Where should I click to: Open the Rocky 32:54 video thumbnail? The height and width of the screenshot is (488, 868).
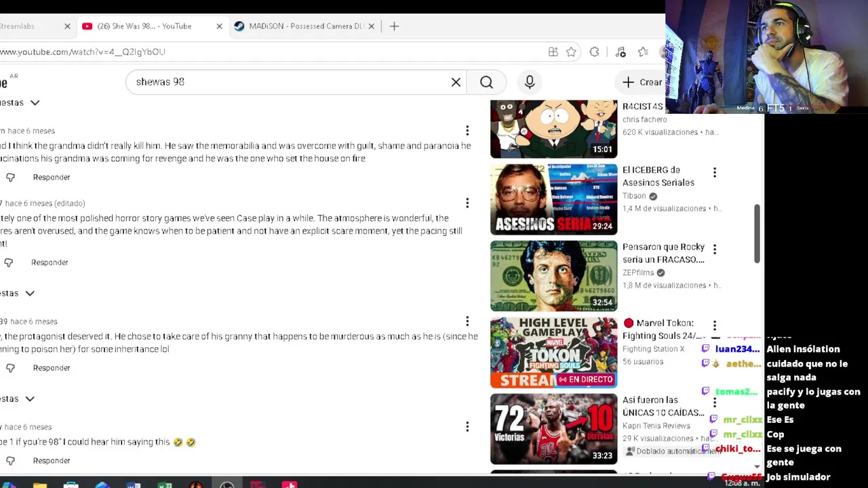pos(554,276)
